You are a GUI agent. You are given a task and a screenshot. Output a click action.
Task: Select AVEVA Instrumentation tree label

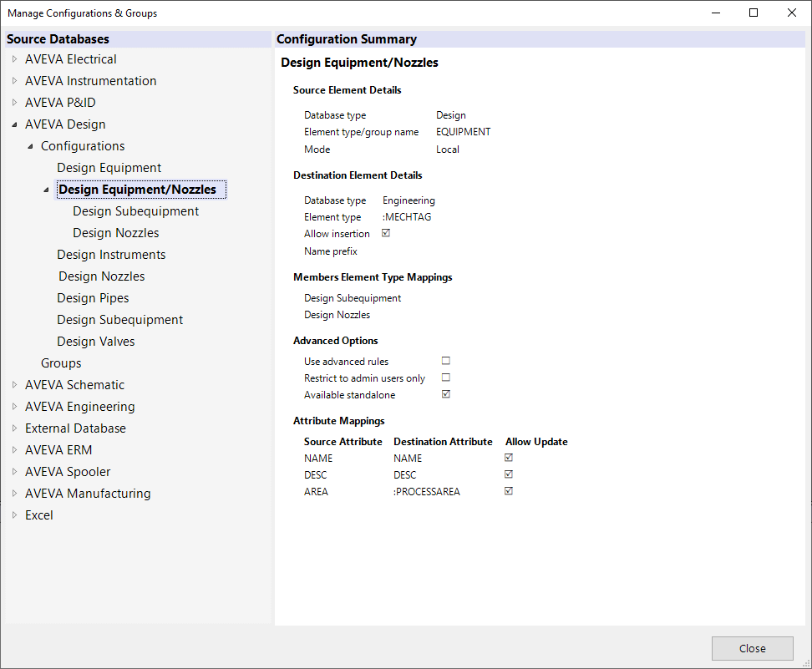[x=90, y=81]
